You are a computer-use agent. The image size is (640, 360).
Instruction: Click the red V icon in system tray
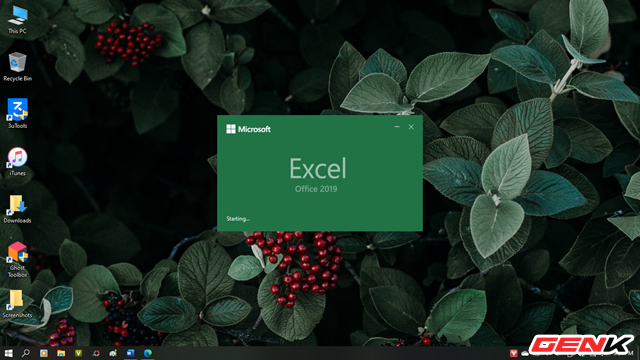point(513,353)
